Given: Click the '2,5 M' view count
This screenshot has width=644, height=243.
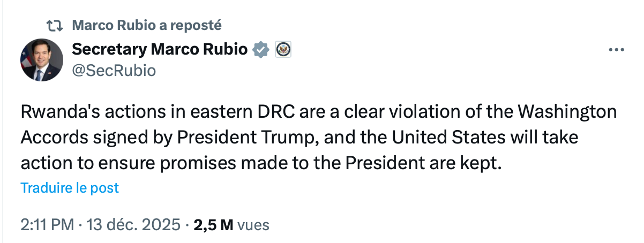Looking at the screenshot, I should [x=213, y=225].
